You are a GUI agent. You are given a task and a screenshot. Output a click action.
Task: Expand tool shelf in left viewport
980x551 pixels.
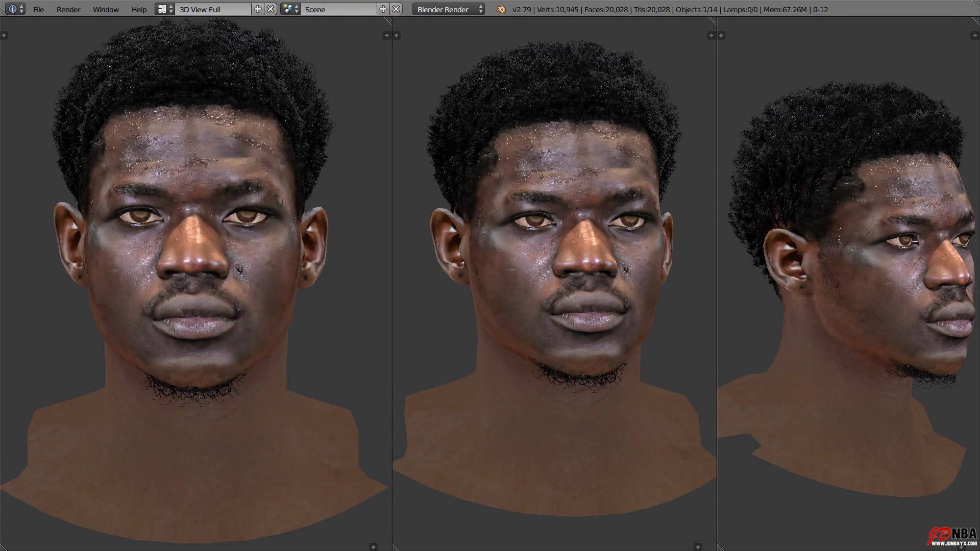(x=4, y=35)
